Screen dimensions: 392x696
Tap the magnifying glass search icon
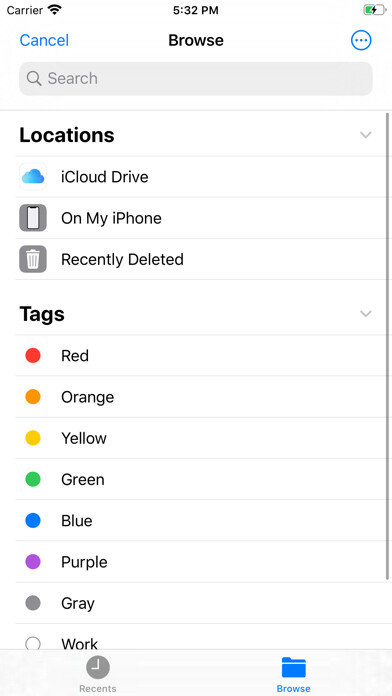click(34, 79)
